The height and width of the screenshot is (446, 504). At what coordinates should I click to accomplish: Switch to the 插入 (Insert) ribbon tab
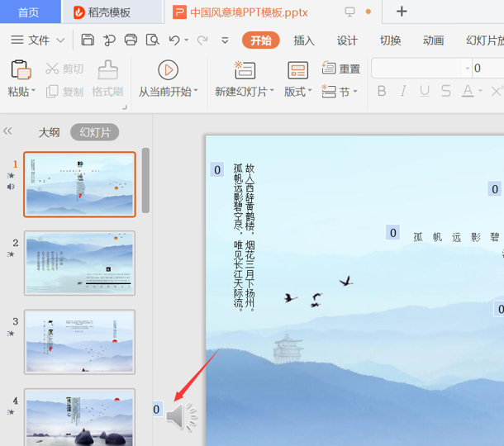click(304, 40)
